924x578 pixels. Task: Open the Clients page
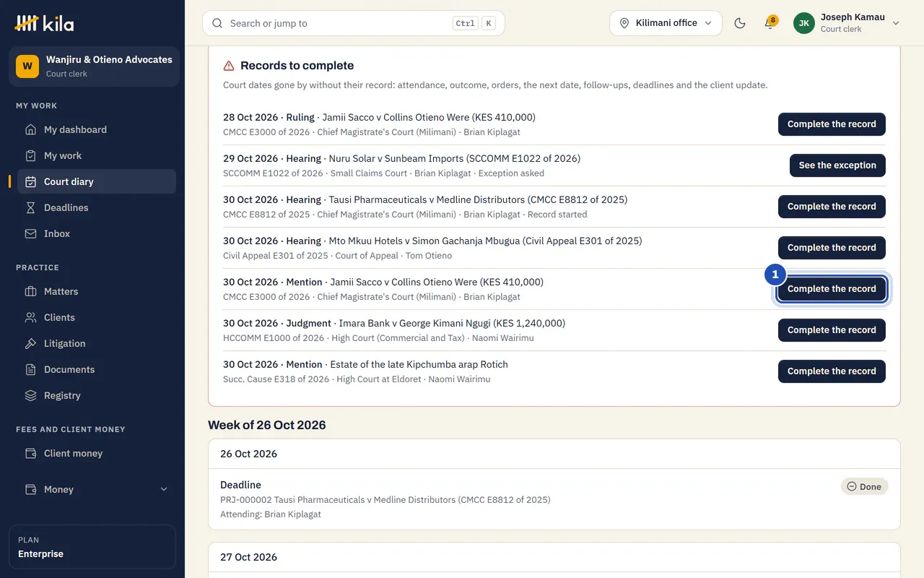[97, 317]
